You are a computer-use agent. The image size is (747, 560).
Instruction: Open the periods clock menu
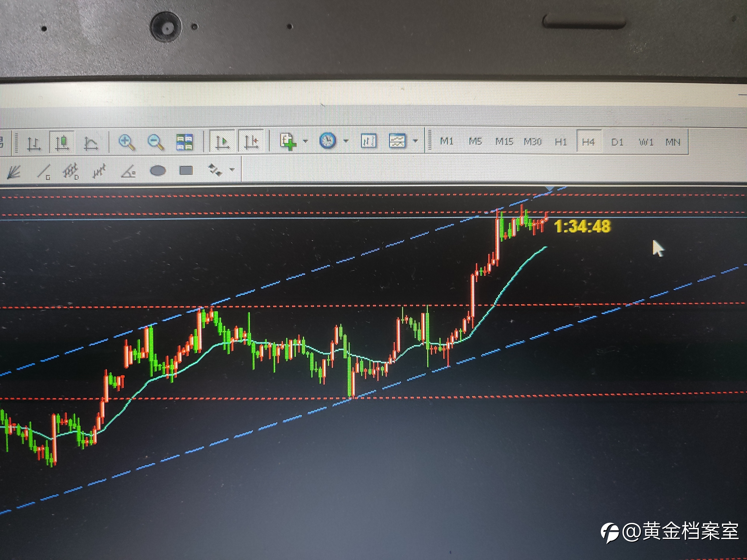click(x=327, y=141)
